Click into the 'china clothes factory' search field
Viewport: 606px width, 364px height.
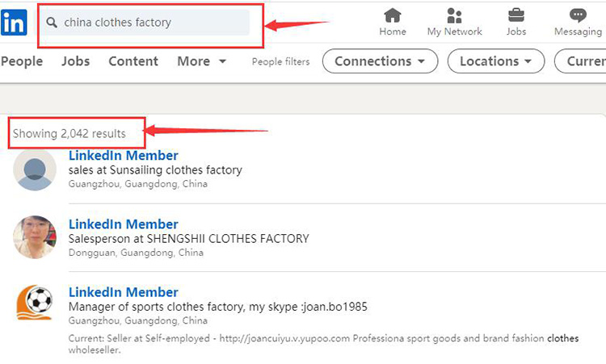pos(145,23)
